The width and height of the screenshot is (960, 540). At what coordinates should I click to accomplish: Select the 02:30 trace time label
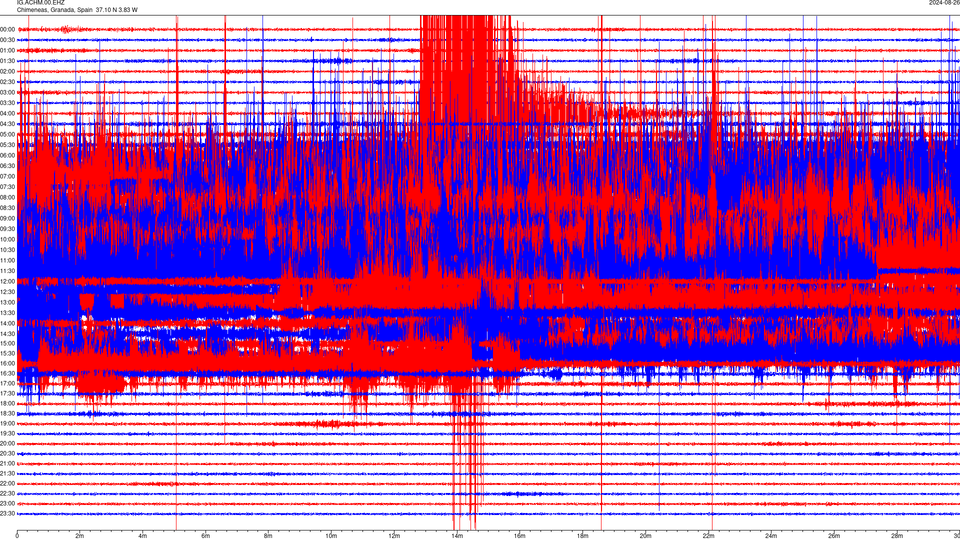(x=7, y=82)
